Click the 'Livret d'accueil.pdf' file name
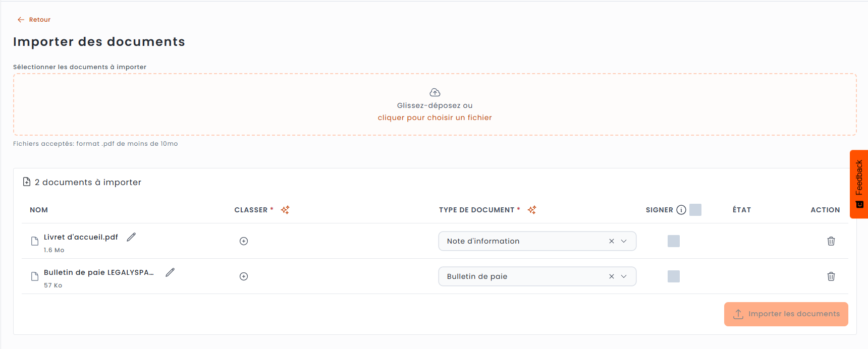Image resolution: width=868 pixels, height=349 pixels. [x=81, y=237]
